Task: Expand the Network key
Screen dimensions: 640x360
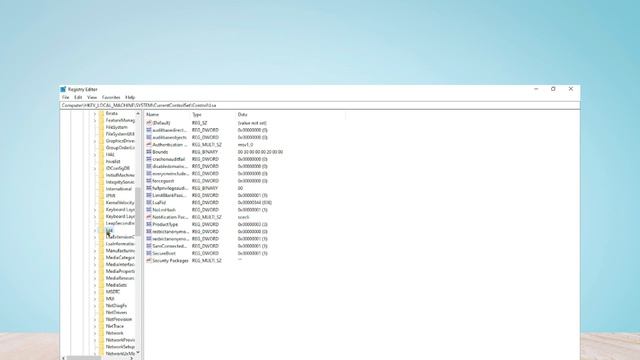Action: (x=95, y=333)
